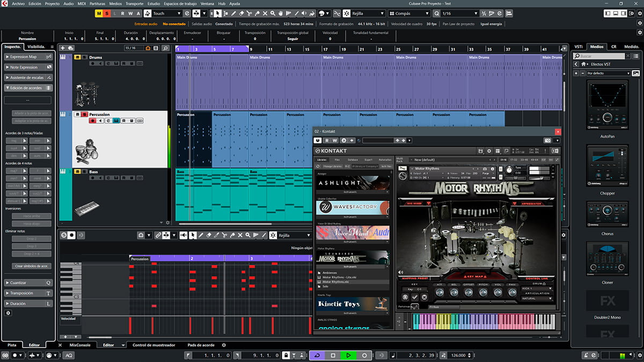Click the Kontakt skull button under Key
The height and width of the screenshot is (362, 644).
tap(405, 297)
